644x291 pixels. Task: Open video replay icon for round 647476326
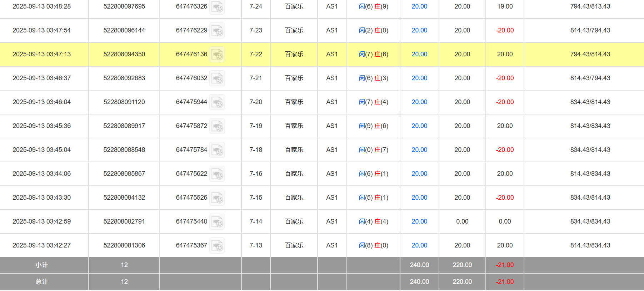[217, 6]
